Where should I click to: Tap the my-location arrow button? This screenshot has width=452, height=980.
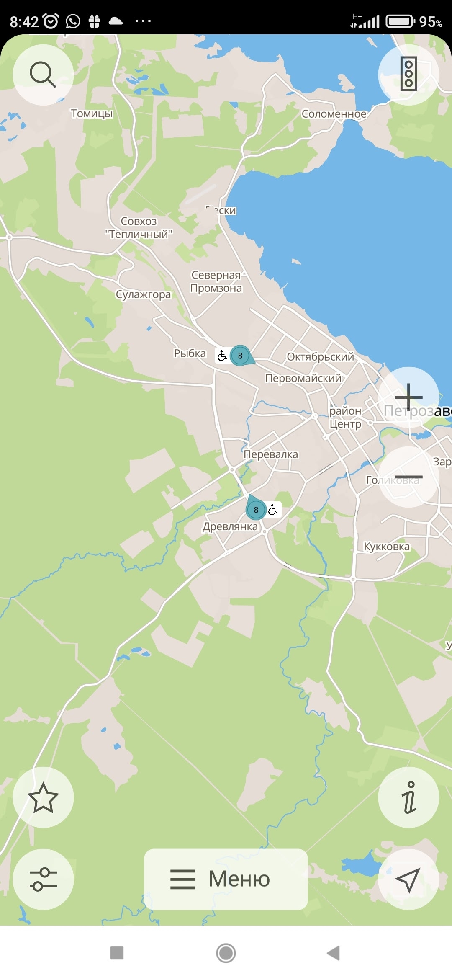point(408,879)
